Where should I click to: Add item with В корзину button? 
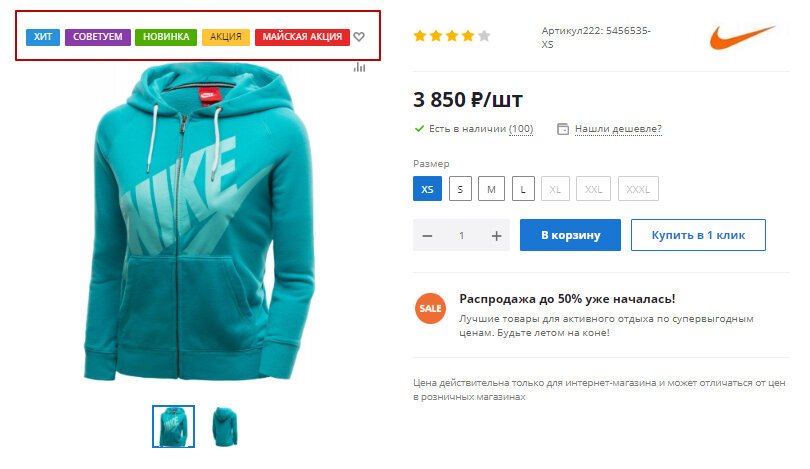coord(570,235)
